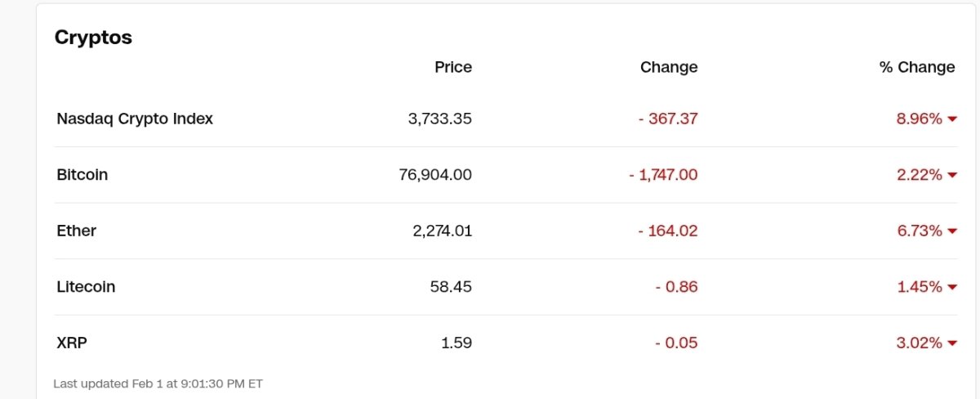Click the Nasdaq Crypto Index price 3,733.35
This screenshot has height=399, width=980.
point(440,119)
